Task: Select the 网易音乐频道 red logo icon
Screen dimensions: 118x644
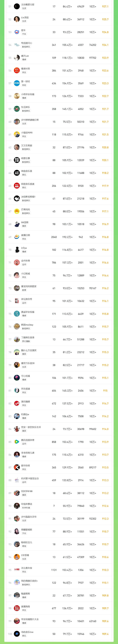Action: point(17,186)
